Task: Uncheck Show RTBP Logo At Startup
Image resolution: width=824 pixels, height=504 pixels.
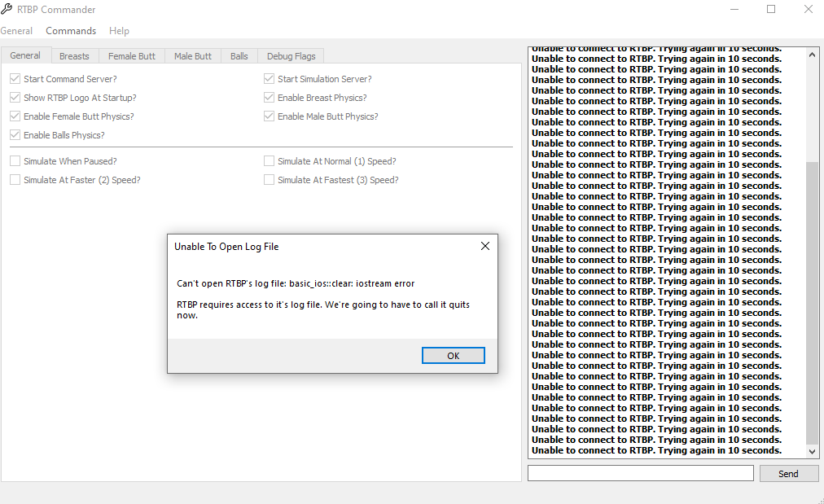Action: click(x=15, y=98)
